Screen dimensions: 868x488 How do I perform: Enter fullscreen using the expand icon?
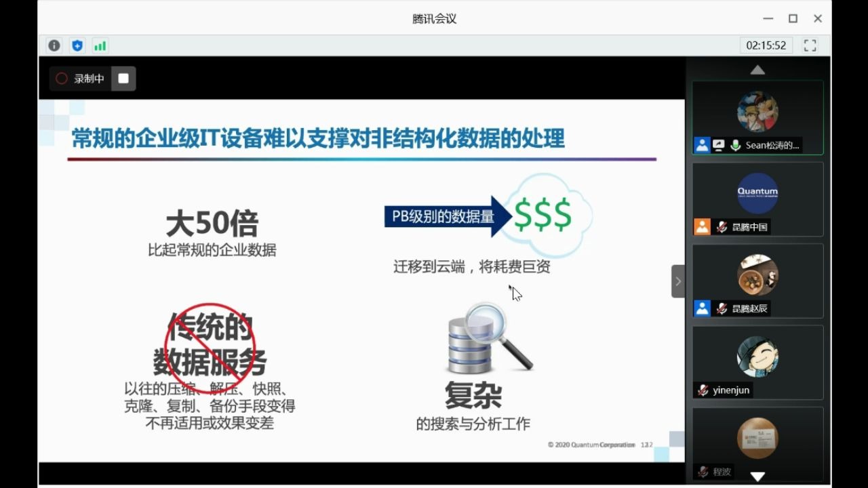[810, 45]
